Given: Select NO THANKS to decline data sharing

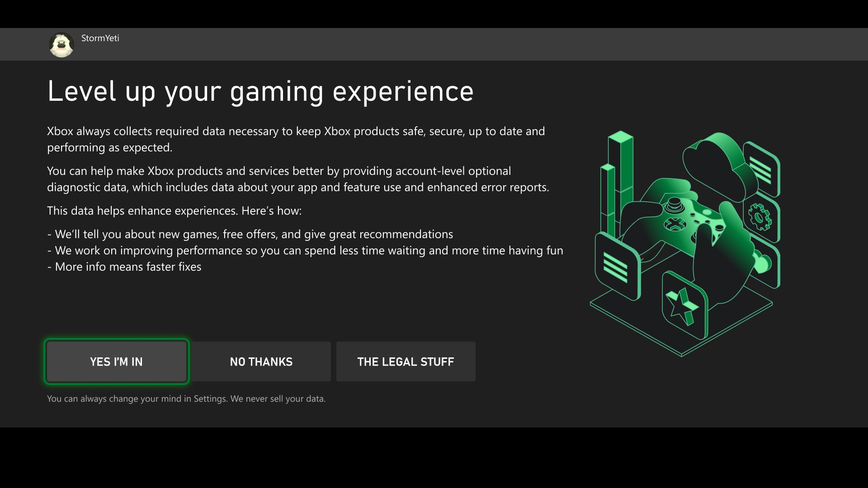Looking at the screenshot, I should (x=261, y=361).
